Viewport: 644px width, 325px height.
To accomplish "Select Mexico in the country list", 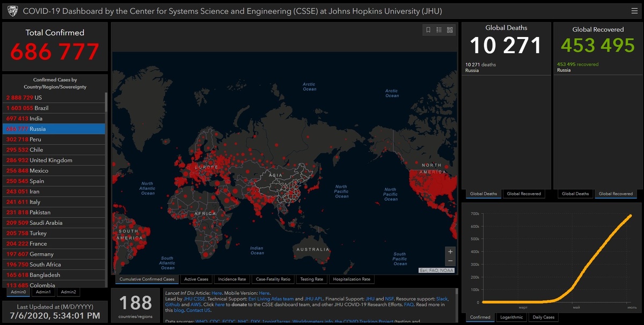I will [x=54, y=171].
